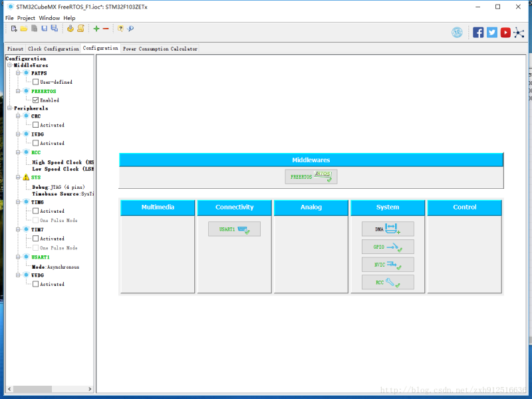Uncheck the FREERTOS Enabled checkbox
The image size is (532, 399).
click(x=36, y=100)
